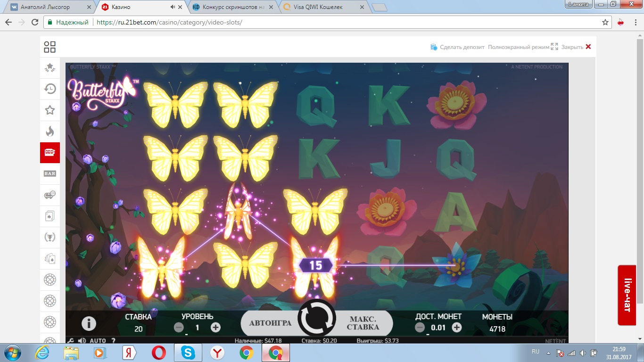Open Skype from taskbar

pyautogui.click(x=188, y=353)
